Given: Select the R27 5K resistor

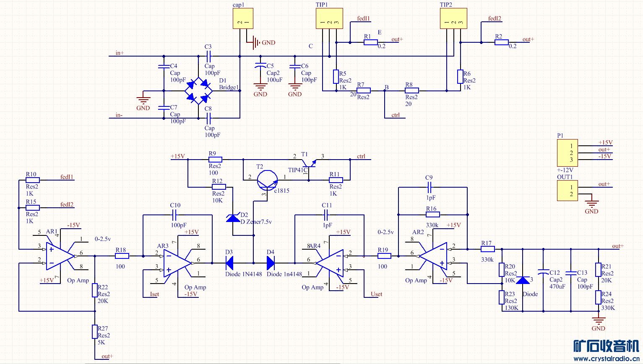Looking at the screenshot, I should click(95, 332).
